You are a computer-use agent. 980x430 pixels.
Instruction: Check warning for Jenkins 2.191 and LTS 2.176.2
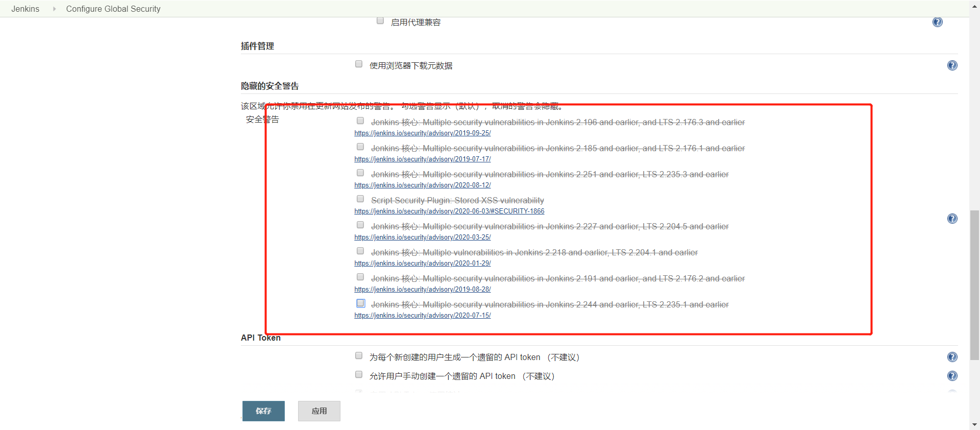pos(360,277)
